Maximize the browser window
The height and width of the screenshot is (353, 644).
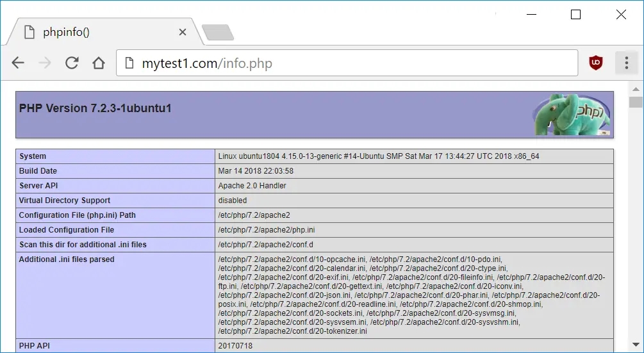tap(576, 14)
